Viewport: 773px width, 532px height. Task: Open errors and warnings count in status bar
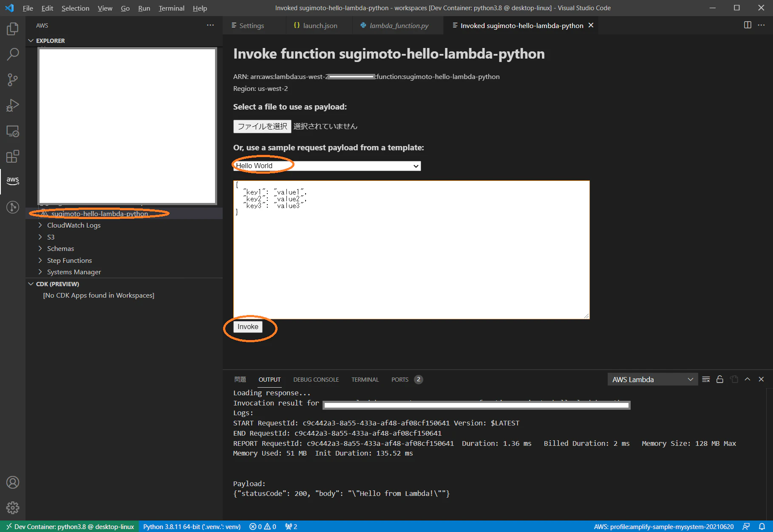click(x=263, y=526)
